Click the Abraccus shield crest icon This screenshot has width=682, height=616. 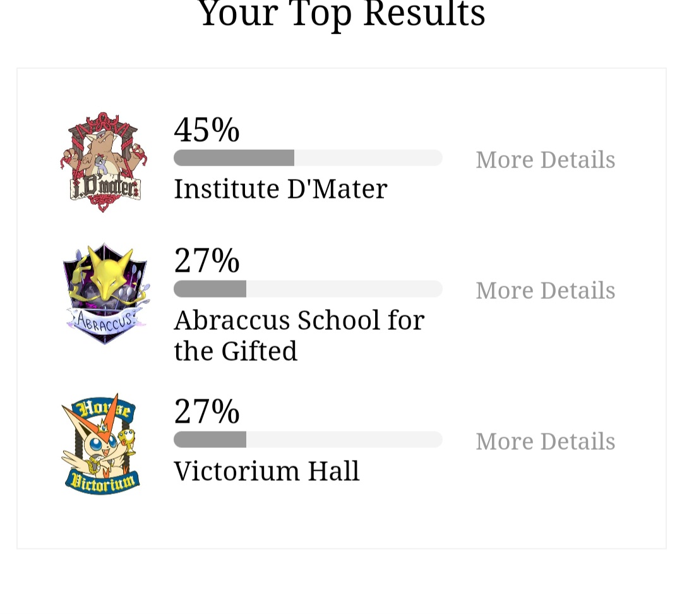(105, 294)
